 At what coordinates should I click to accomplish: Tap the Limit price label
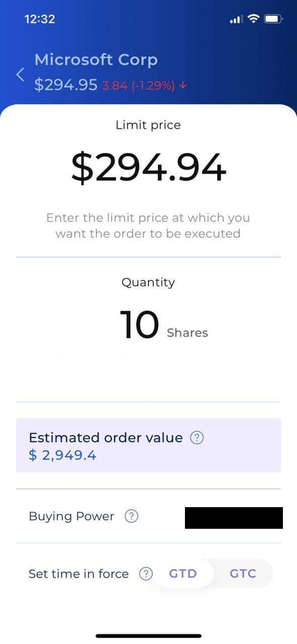click(148, 125)
